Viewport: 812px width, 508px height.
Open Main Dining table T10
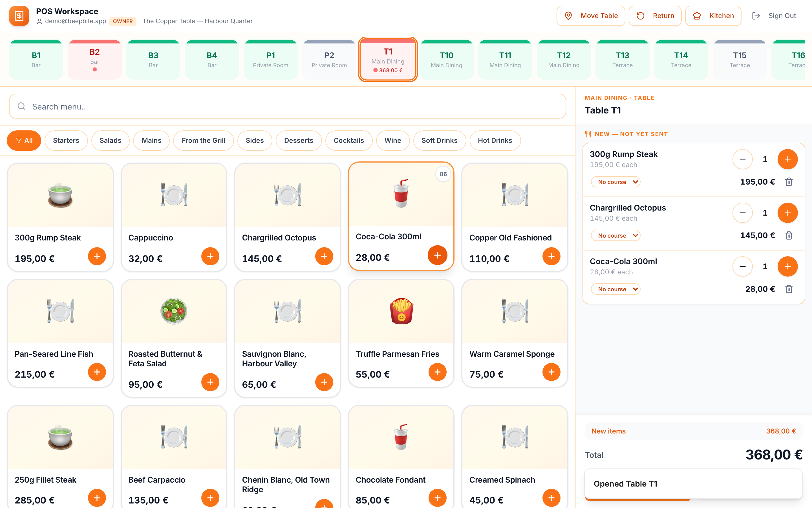tap(447, 60)
